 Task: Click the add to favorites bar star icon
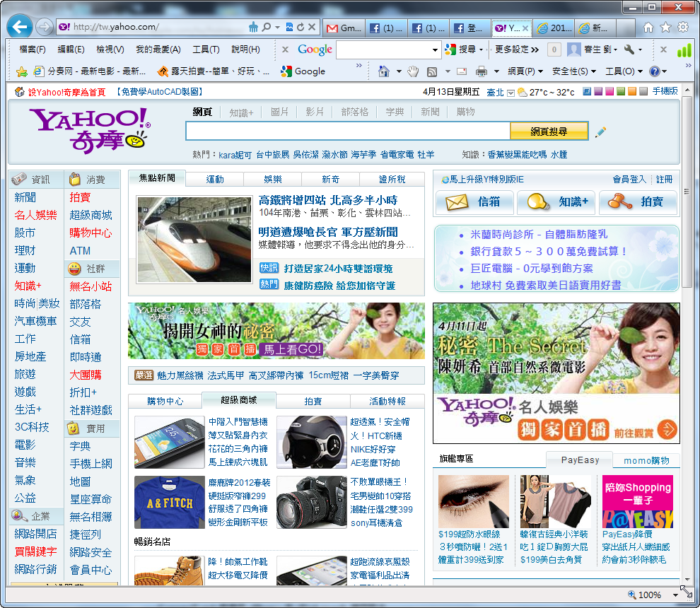click(21, 71)
